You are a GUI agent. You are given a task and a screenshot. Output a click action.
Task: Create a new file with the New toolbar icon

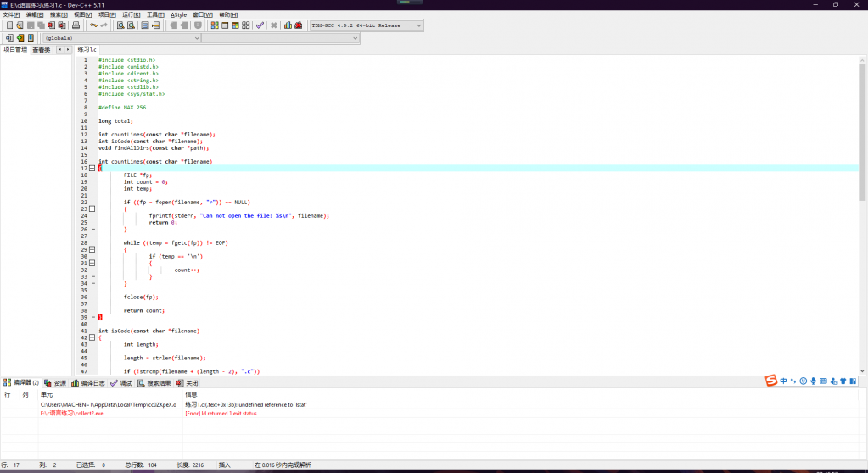(x=9, y=25)
